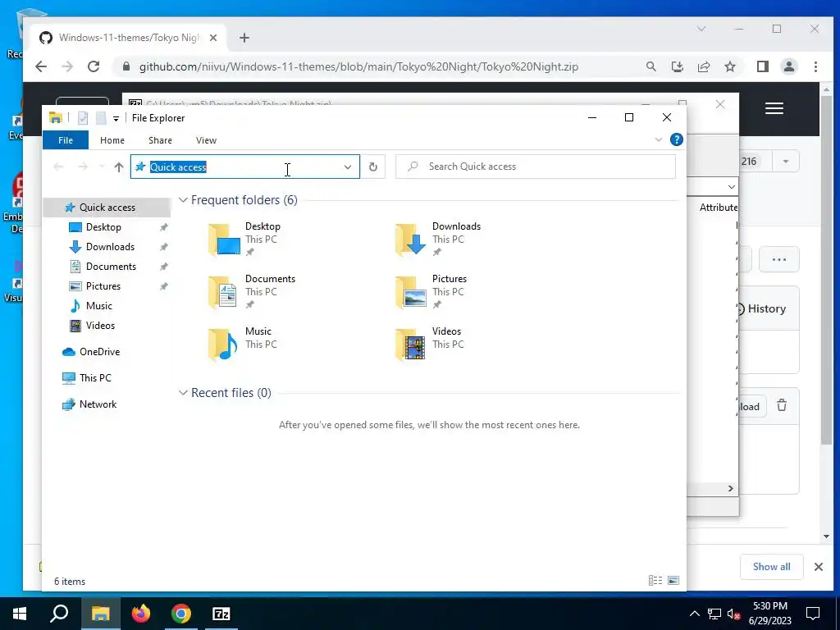Image resolution: width=840 pixels, height=630 pixels.
Task: Open the Customize Quick Access Toolbar arrow
Action: (116, 118)
